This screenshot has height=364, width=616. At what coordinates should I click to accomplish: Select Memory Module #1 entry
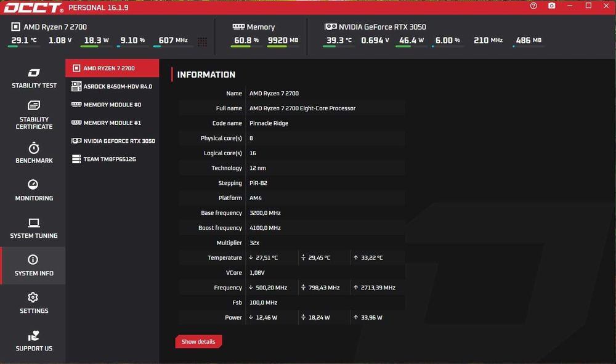112,123
